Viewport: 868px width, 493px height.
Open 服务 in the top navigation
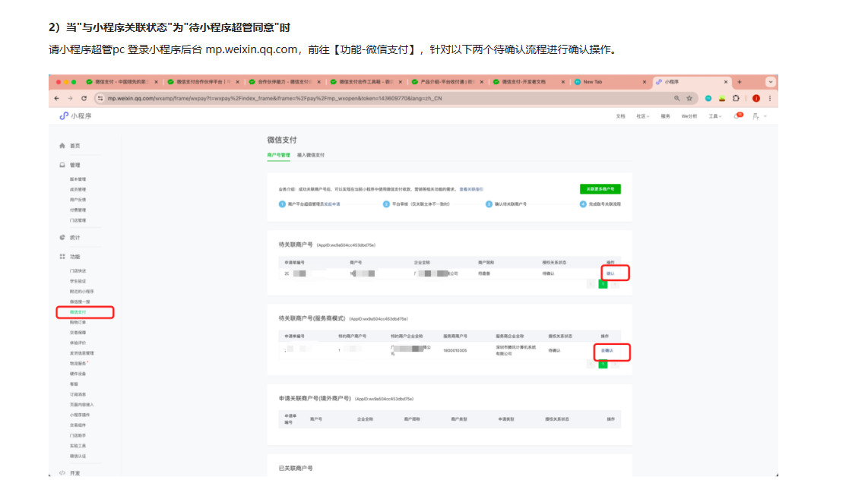(x=665, y=116)
